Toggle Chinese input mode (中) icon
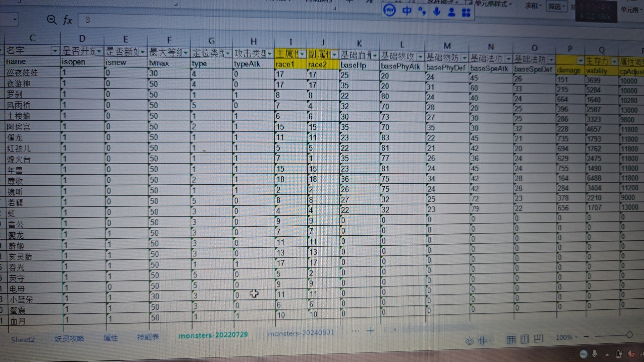Image resolution: width=644 pixels, height=362 pixels. (x=407, y=11)
